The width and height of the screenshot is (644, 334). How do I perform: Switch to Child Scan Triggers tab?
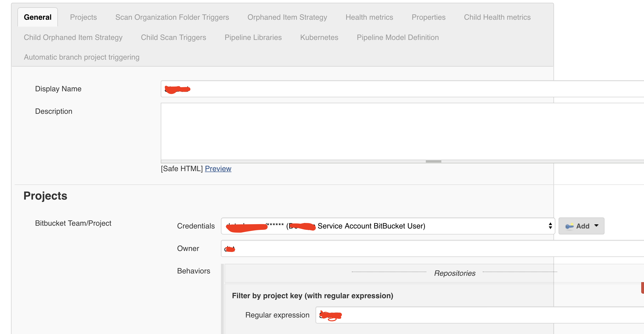click(x=173, y=37)
